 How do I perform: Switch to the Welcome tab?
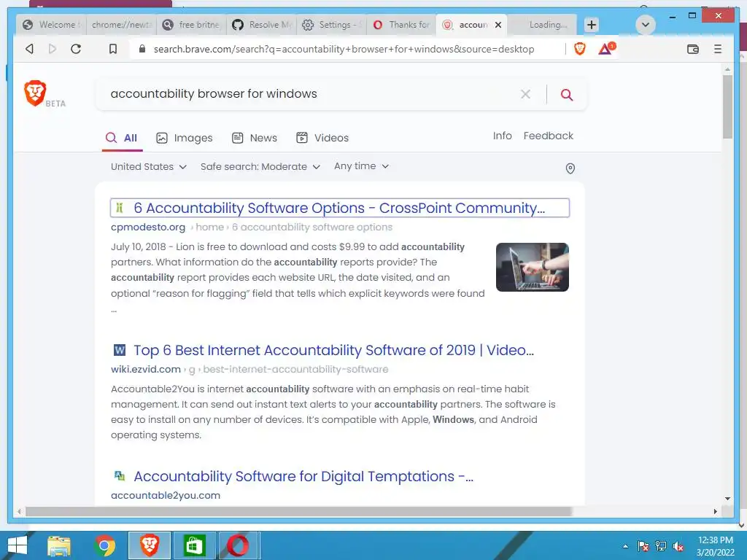(52, 25)
